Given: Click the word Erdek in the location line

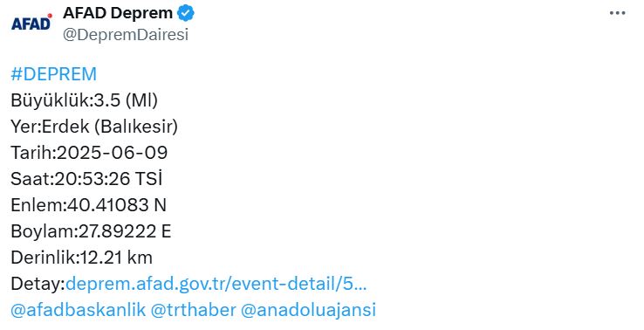Looking at the screenshot, I should [65, 127].
